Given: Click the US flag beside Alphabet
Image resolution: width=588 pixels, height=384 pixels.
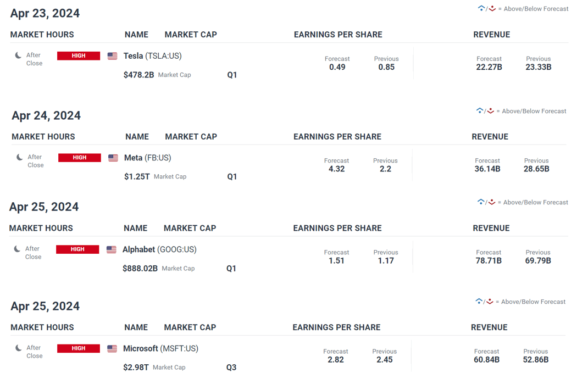Looking at the screenshot, I should coord(112,249).
